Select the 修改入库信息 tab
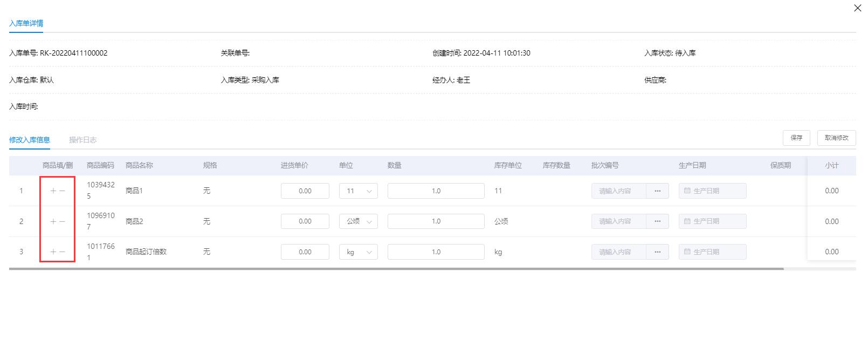 tap(30, 140)
